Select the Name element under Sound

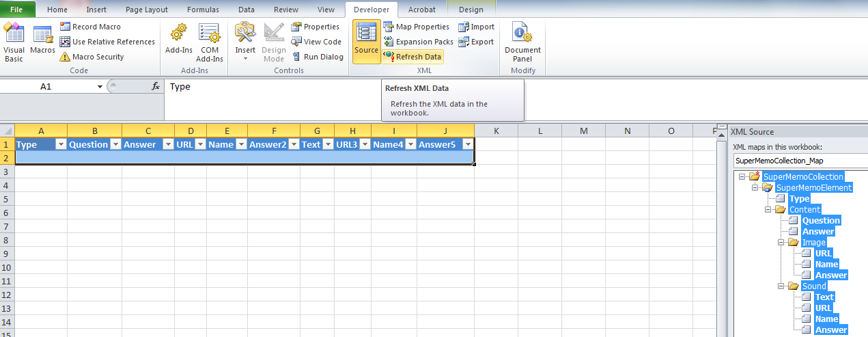point(826,319)
